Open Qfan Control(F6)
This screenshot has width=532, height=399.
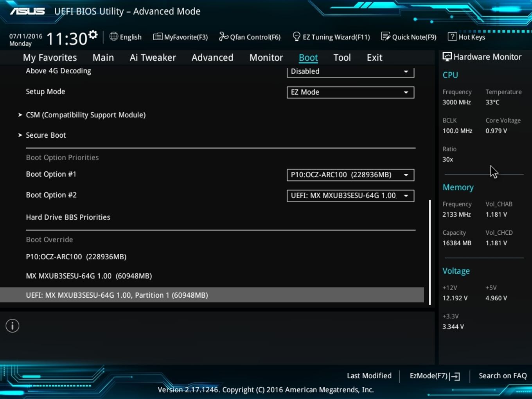[250, 37]
